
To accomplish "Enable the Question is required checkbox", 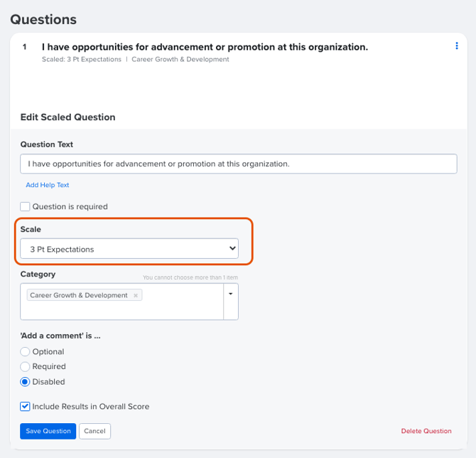I will [25, 207].
